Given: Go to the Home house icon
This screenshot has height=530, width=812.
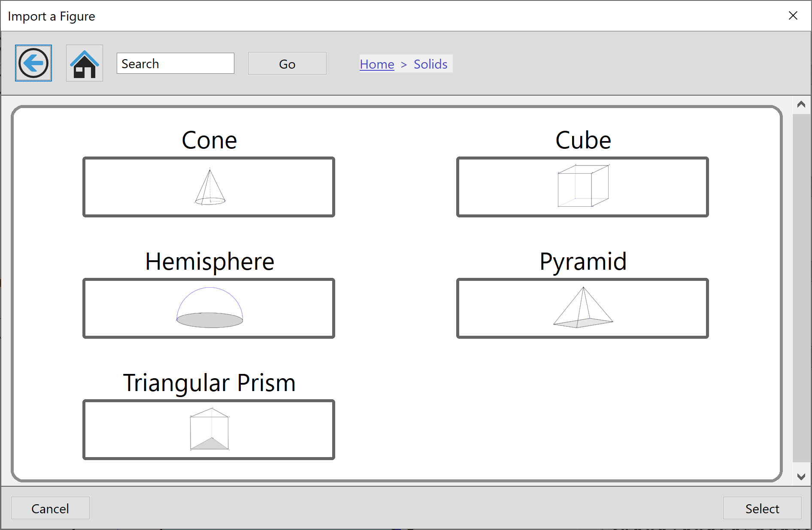Looking at the screenshot, I should coord(85,63).
